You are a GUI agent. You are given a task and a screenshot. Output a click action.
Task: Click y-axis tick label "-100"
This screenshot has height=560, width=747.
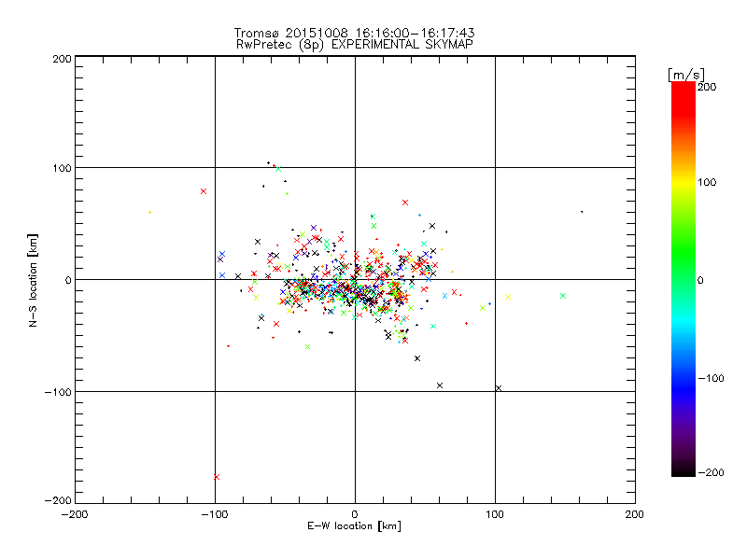58,392
